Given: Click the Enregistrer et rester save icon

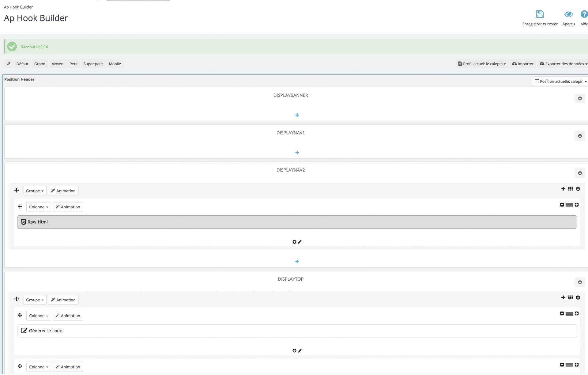Looking at the screenshot, I should [x=540, y=14].
